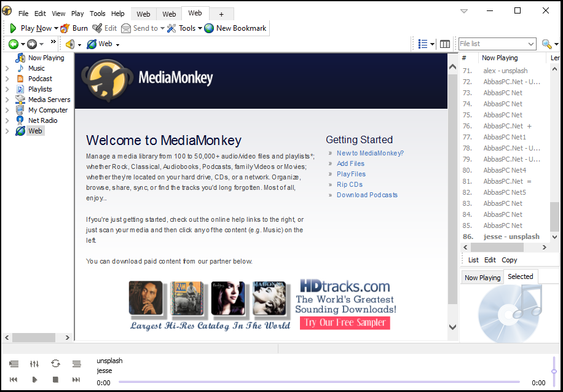Select Now Playing in tree
Screen dimensions: 563x392
[x=46, y=58]
